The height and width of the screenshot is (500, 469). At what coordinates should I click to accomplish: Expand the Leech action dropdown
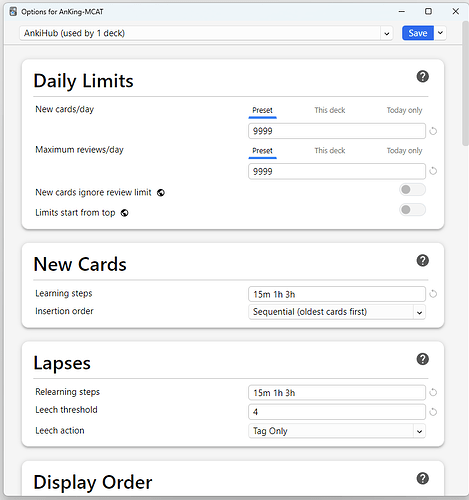pyautogui.click(x=337, y=431)
